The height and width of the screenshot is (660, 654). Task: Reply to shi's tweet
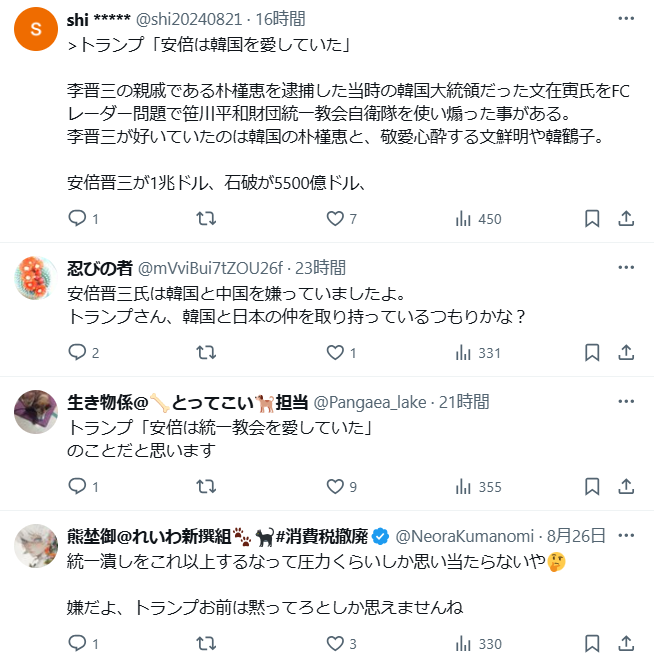click(78, 218)
